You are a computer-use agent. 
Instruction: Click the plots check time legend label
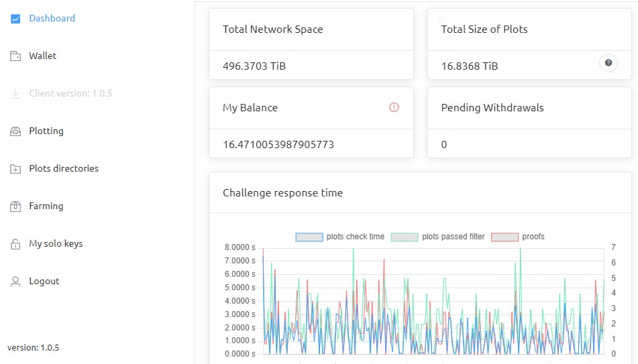coord(355,237)
